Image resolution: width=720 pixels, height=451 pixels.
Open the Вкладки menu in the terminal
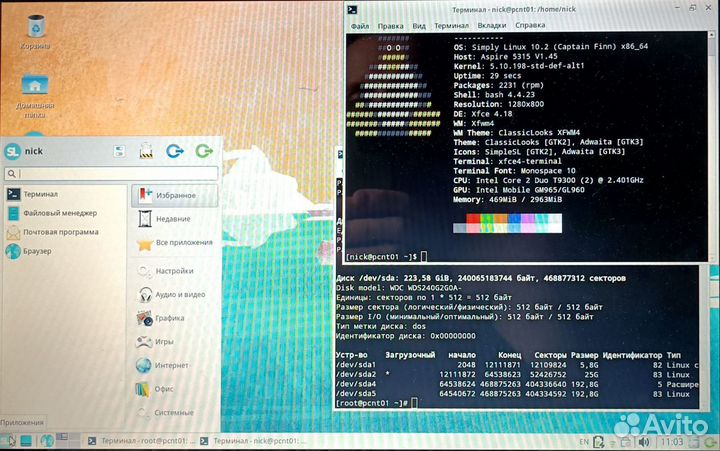point(491,25)
